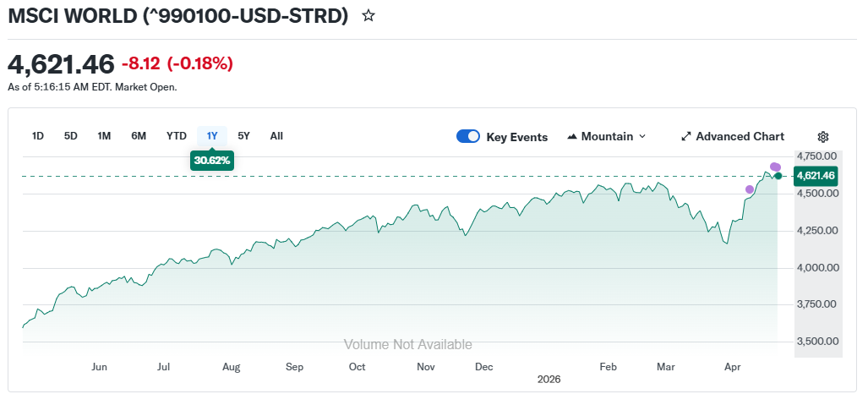The height and width of the screenshot is (394, 868).
Task: Click the Mountain chart type icon
Action: pyautogui.click(x=572, y=137)
